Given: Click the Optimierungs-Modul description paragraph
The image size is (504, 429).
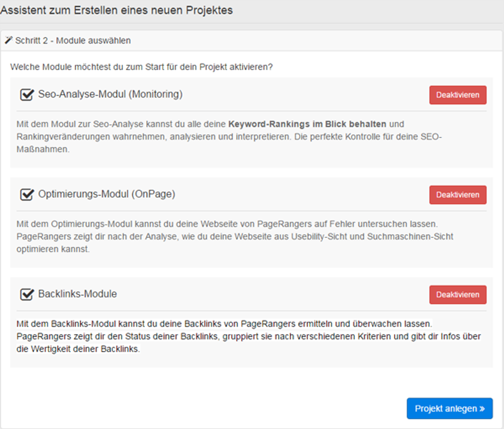Looking at the screenshot, I should pos(235,236).
